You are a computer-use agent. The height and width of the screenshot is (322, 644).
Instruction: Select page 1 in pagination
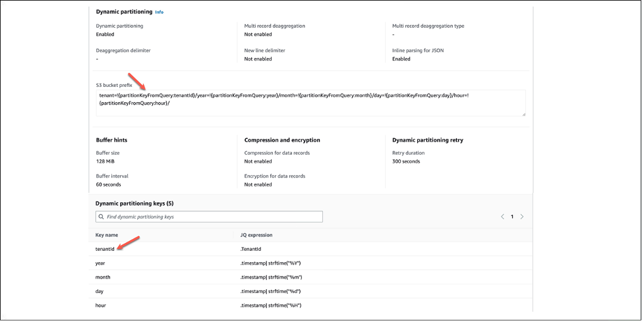click(x=512, y=217)
